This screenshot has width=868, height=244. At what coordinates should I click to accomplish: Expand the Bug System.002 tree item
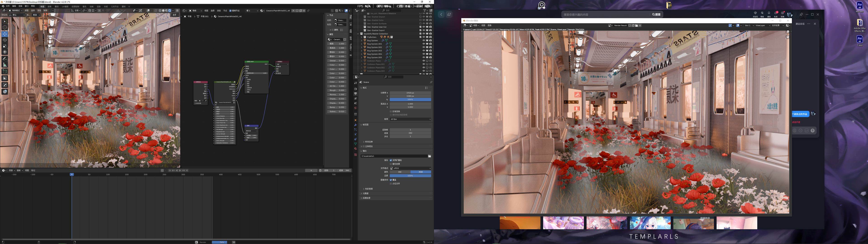[x=362, y=47]
